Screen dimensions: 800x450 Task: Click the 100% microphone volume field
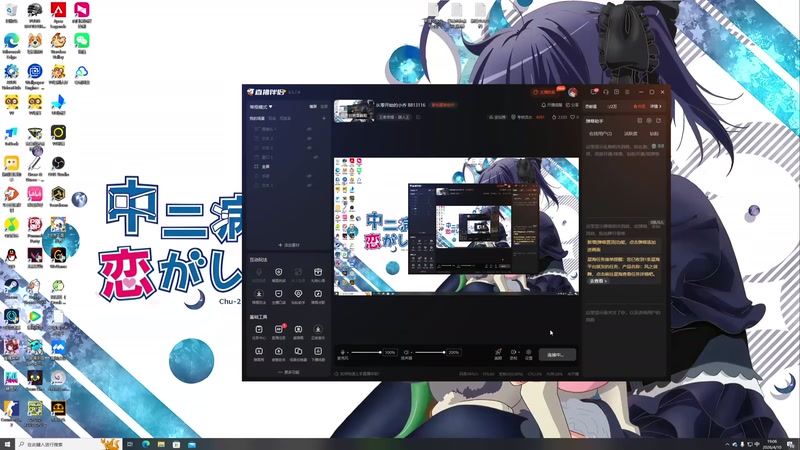pos(390,353)
